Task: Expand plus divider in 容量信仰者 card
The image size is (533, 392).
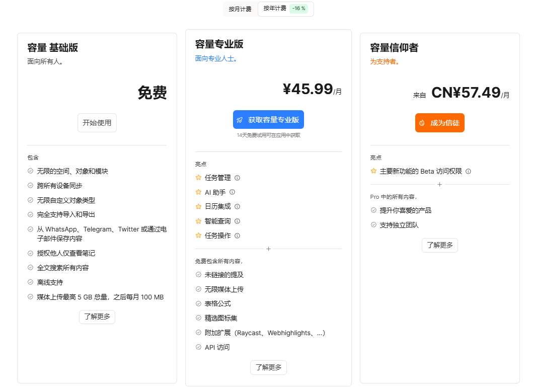Action: click(439, 185)
